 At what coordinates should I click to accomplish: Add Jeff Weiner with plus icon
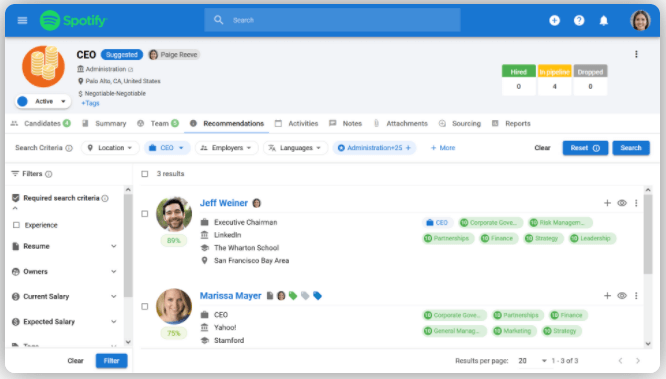pos(607,203)
